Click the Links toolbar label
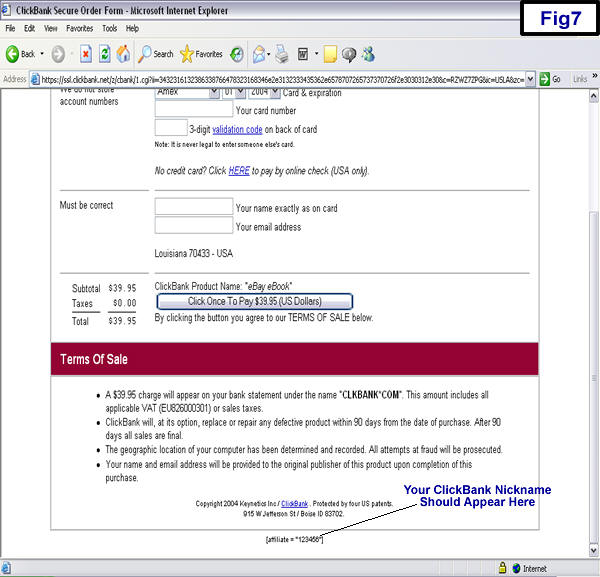 pos(580,79)
